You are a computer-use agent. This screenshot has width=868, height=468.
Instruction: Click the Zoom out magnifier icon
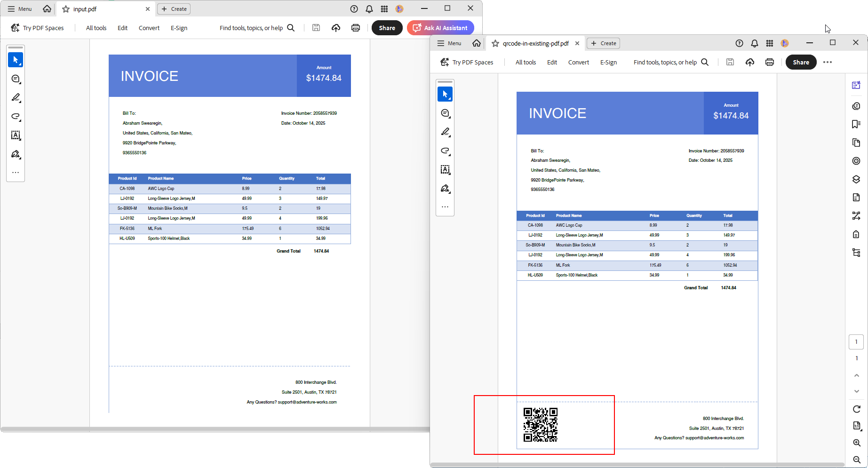(856, 460)
